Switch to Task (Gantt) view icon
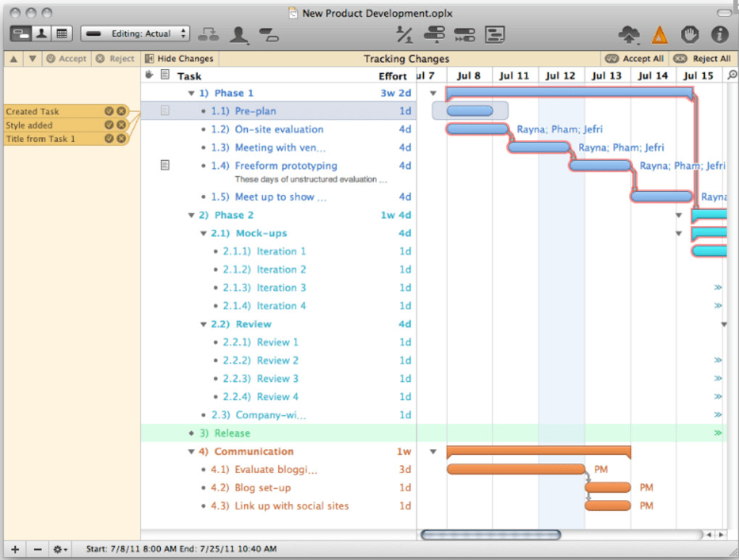Screen dimensions: 739x560 21,33
